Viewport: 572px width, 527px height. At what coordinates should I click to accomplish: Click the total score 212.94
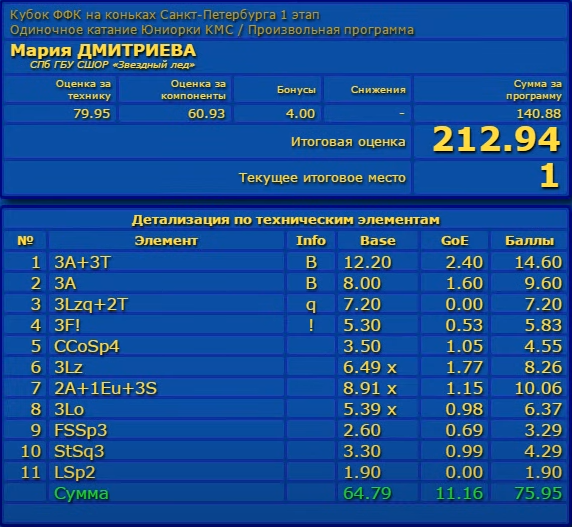(x=496, y=139)
